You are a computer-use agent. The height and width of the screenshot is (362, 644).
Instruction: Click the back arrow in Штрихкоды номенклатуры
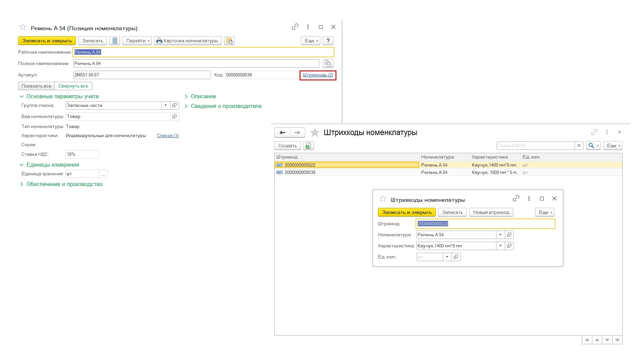point(282,133)
